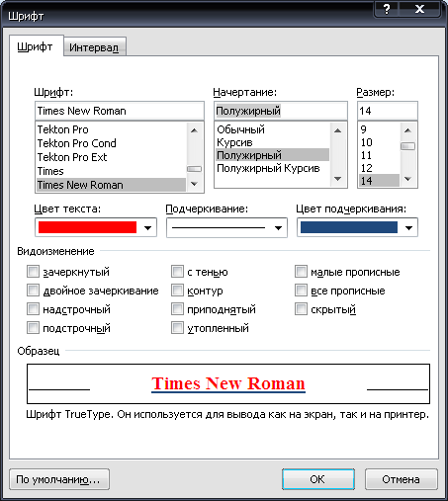Click the blue underline color swatch
This screenshot has width=448, height=501.
[349, 227]
